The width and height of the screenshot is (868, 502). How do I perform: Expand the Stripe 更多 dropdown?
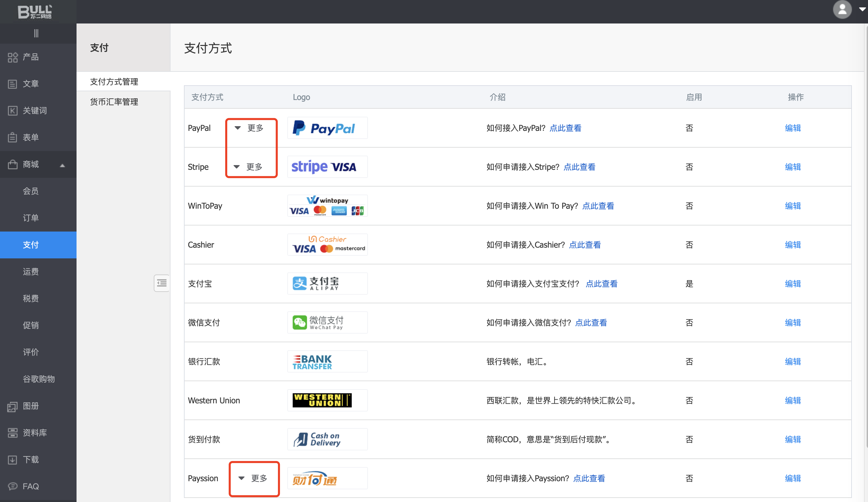(249, 167)
